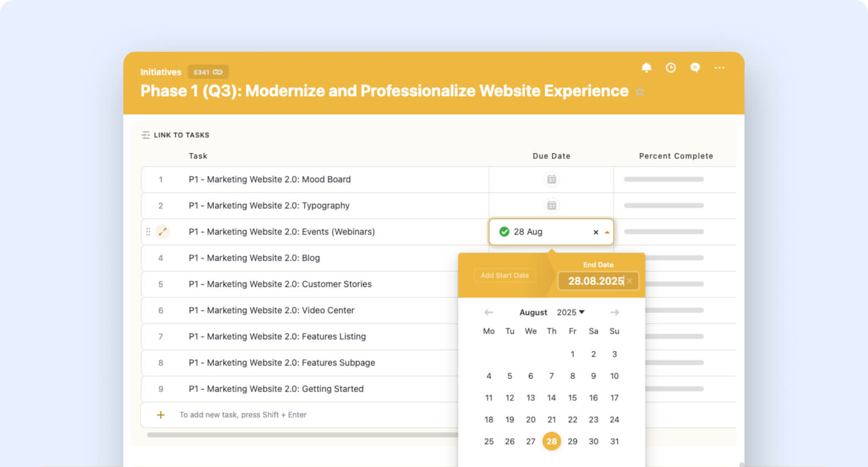
Task: Grab drag handle of Events (Webinars) row
Action: 148,232
